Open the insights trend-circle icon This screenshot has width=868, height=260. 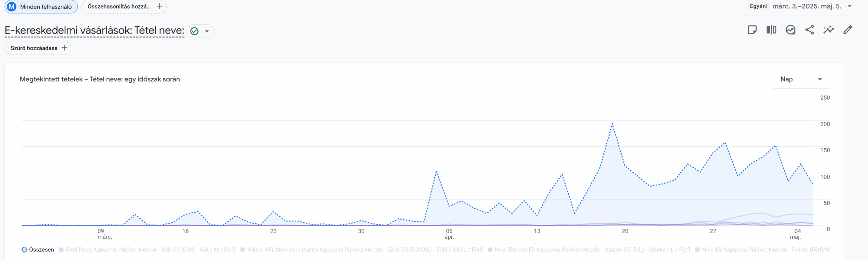click(x=790, y=30)
